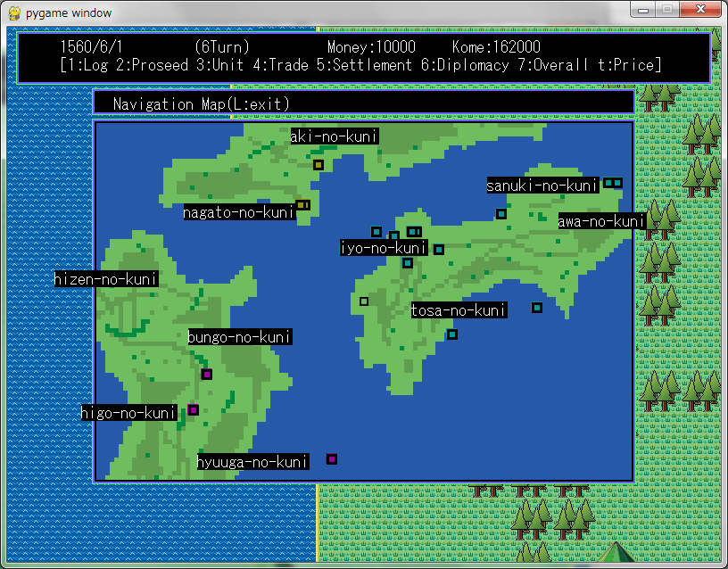Image resolution: width=728 pixels, height=569 pixels.
Task: Click the sanuki-no-kuni province label
Action: pos(542,186)
